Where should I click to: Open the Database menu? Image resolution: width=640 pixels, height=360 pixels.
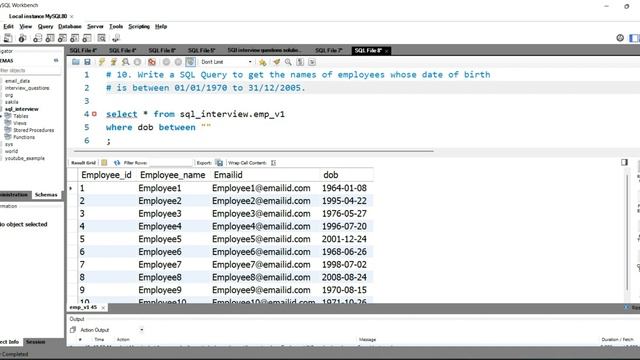click(x=70, y=27)
